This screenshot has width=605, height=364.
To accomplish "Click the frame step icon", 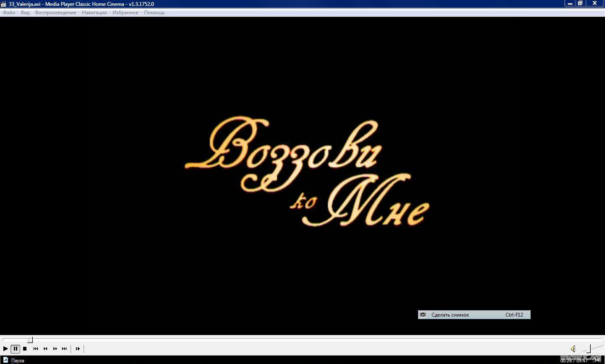I will pyautogui.click(x=78, y=348).
